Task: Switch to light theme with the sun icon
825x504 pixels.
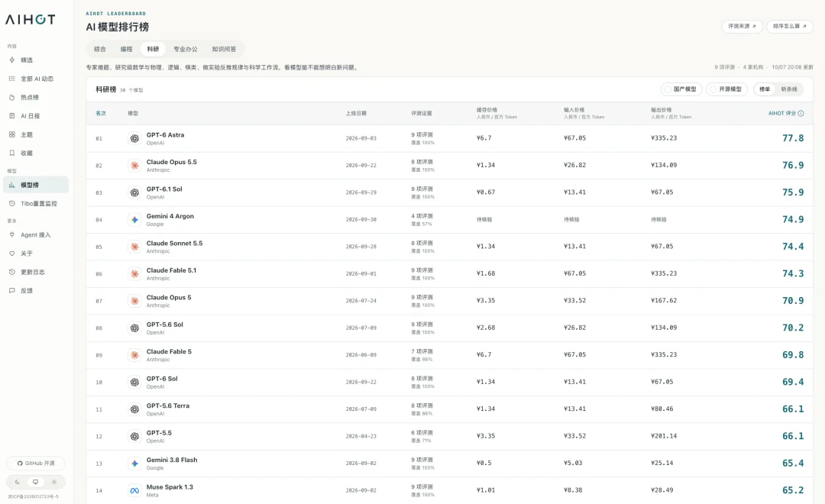Action: 53,482
